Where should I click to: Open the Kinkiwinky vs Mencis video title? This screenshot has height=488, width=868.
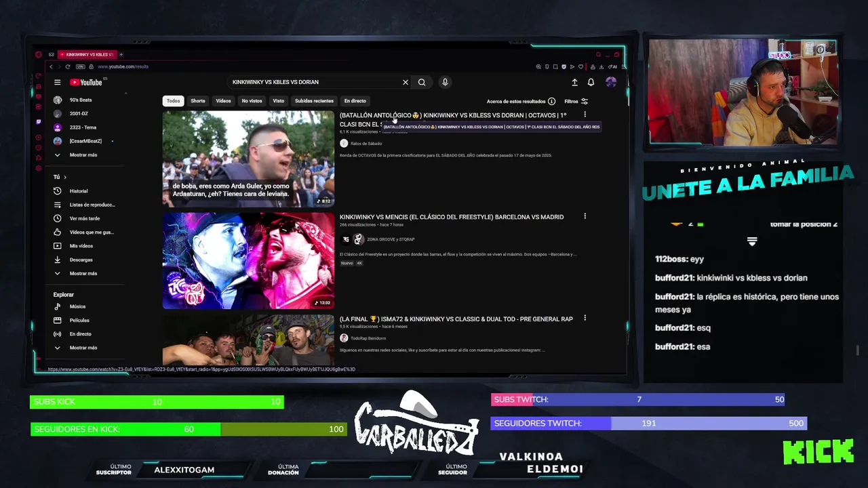coord(452,217)
